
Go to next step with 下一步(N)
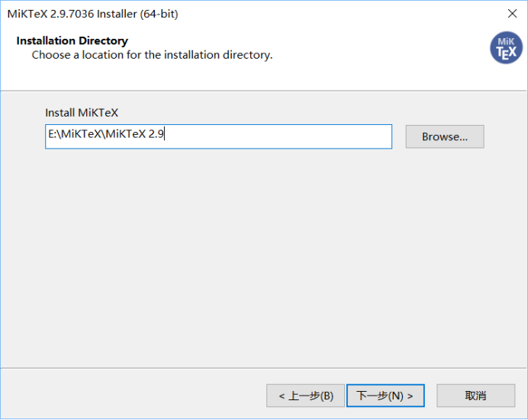point(385,396)
